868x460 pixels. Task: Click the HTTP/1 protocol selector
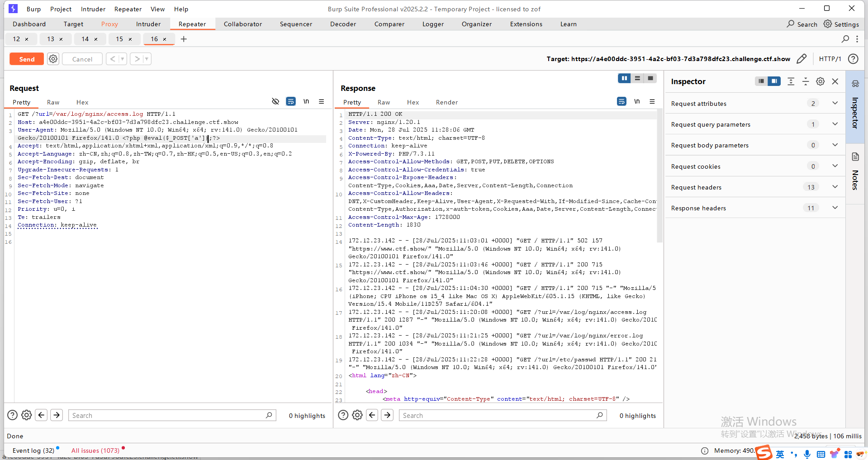[830, 59]
